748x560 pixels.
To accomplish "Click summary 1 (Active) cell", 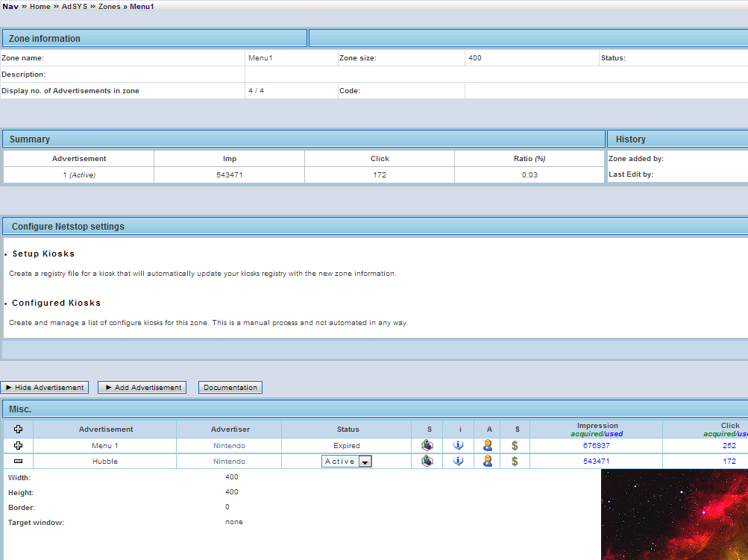I will click(79, 175).
